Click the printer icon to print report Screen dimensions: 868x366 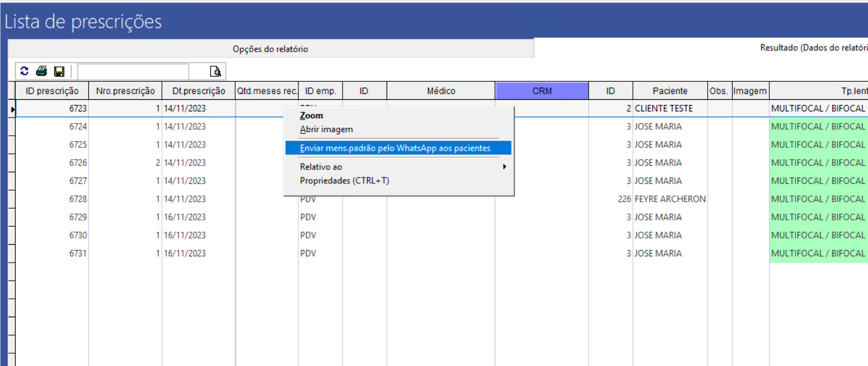pyautogui.click(x=41, y=71)
